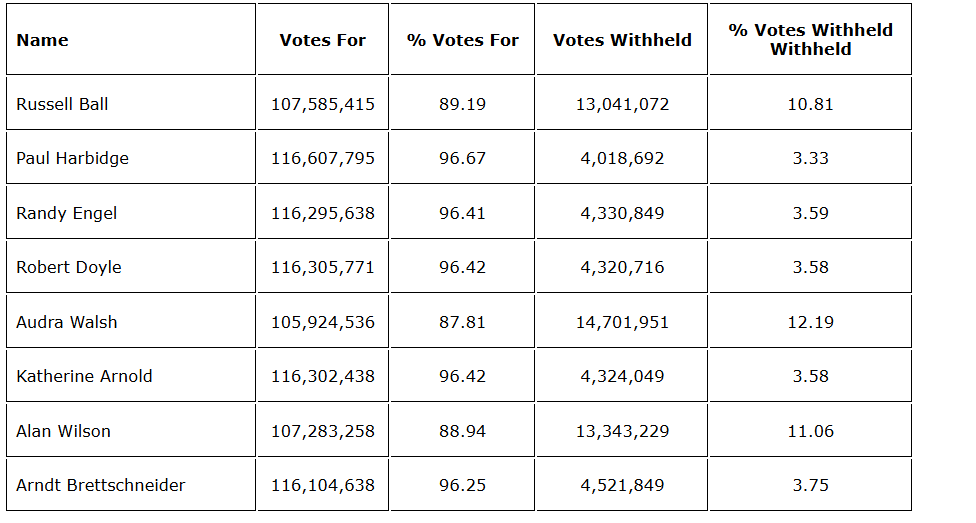The image size is (976, 523).
Task: Click the Russell Ball name cell
Action: click(x=62, y=104)
